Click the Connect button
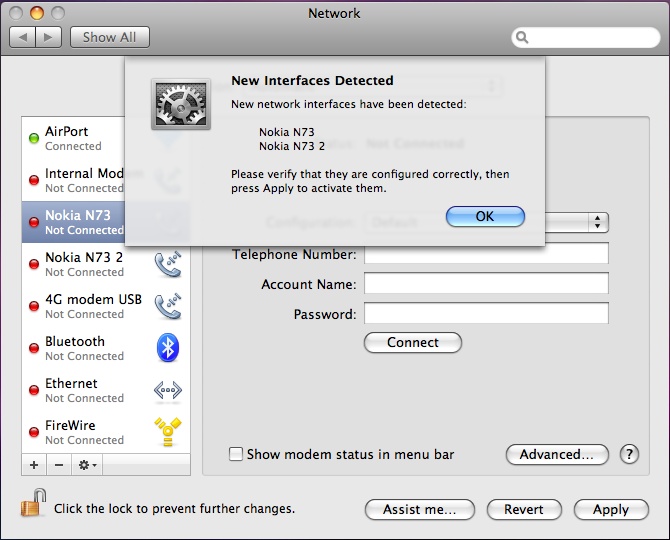 [413, 343]
